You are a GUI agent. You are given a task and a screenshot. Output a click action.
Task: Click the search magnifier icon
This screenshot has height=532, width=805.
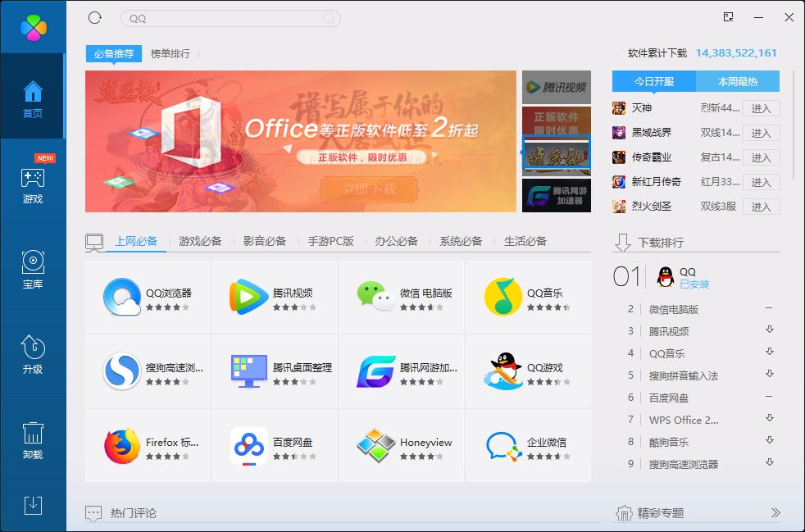(328, 19)
